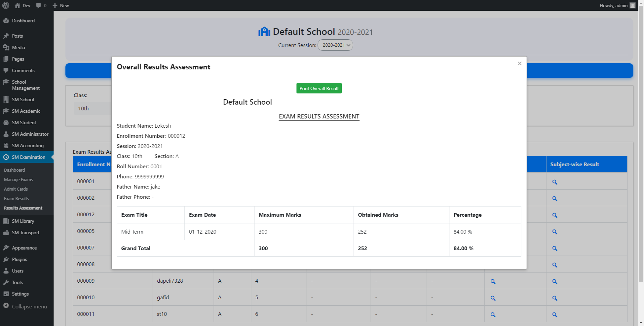Click the WordPress logo icon
The height and width of the screenshot is (326, 644).
click(x=6, y=5)
